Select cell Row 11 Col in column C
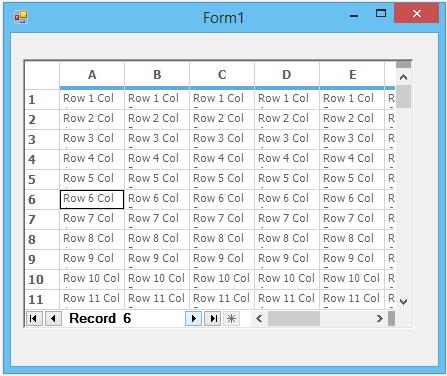The width and height of the screenshot is (447, 376). [x=222, y=299]
